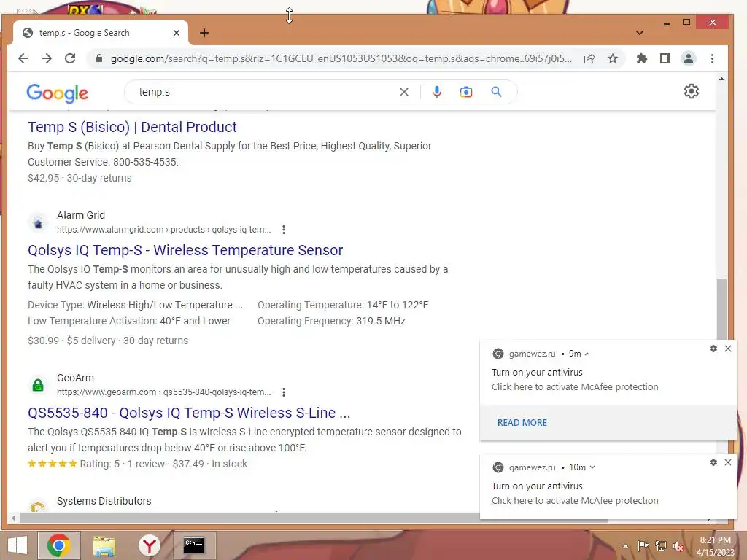Open the geoarm.com URL breadcrumb
This screenshot has width=747, height=560.
click(x=163, y=392)
